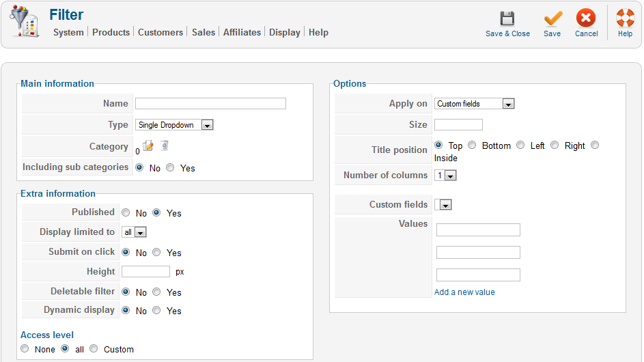The height and width of the screenshot is (362, 644).
Task: Choose all access level
Action: (65, 348)
